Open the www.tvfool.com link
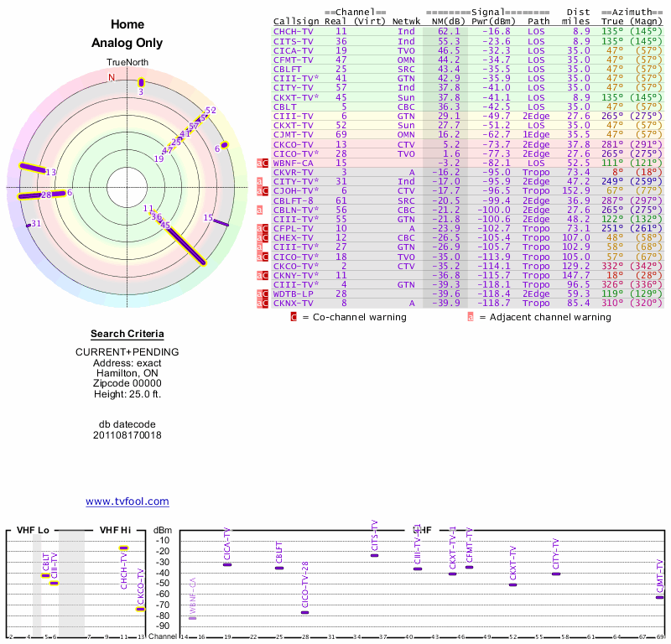Viewport: 671px width, 644px height. click(127, 501)
